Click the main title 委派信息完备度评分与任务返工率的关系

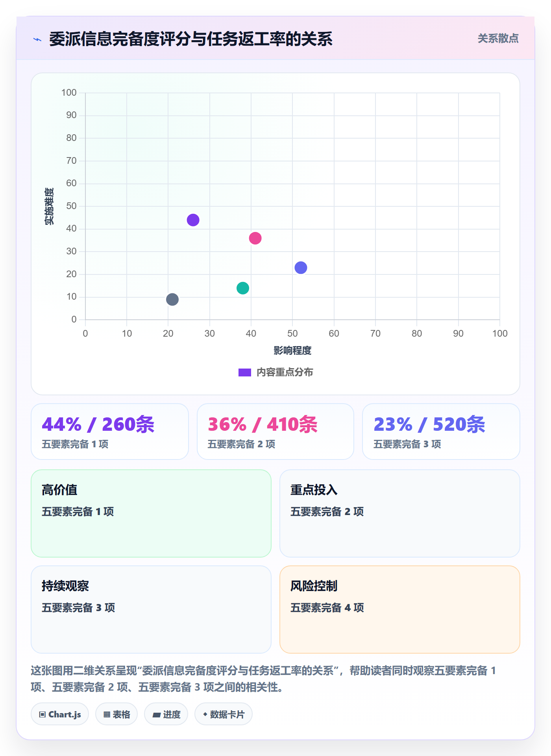(191, 39)
